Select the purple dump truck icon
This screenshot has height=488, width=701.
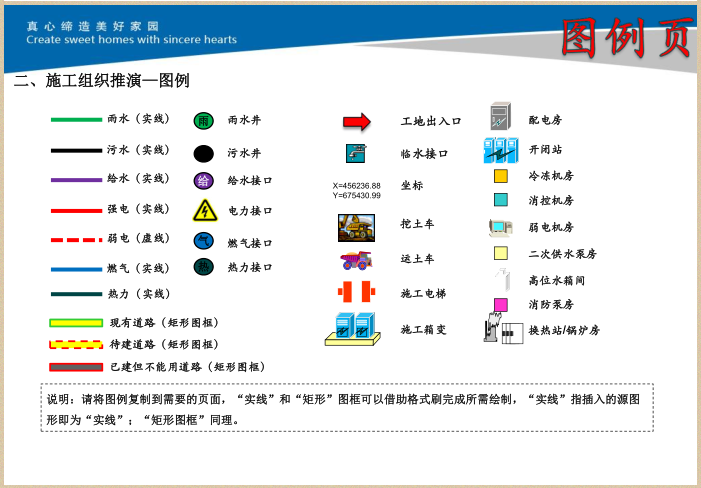(357, 260)
